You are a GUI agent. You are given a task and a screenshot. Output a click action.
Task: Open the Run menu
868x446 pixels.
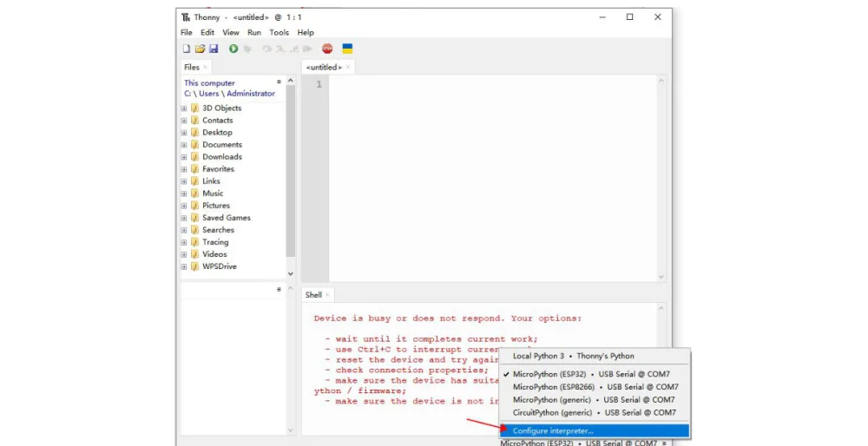[x=254, y=33]
